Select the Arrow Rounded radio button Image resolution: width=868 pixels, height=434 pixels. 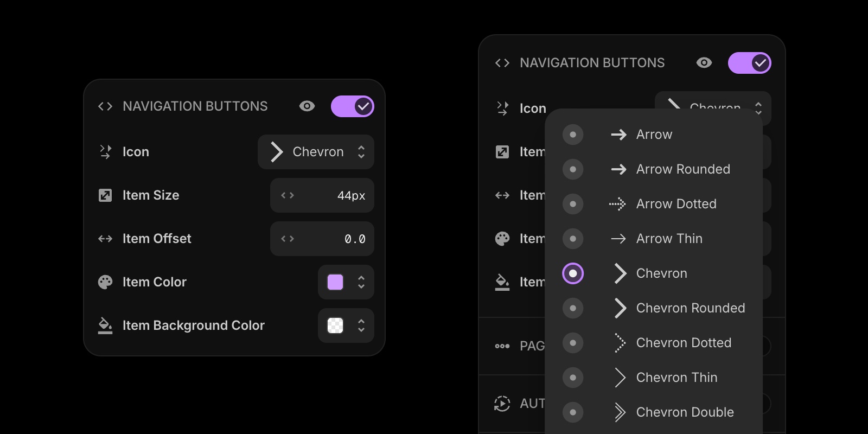pos(573,169)
